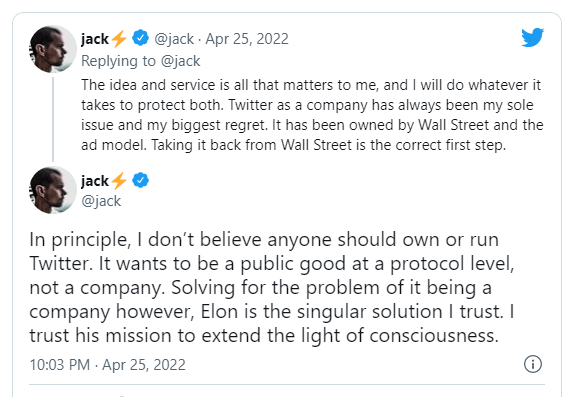Click main tweet text starting 'In principle'
The width and height of the screenshot is (577, 397).
272,287
